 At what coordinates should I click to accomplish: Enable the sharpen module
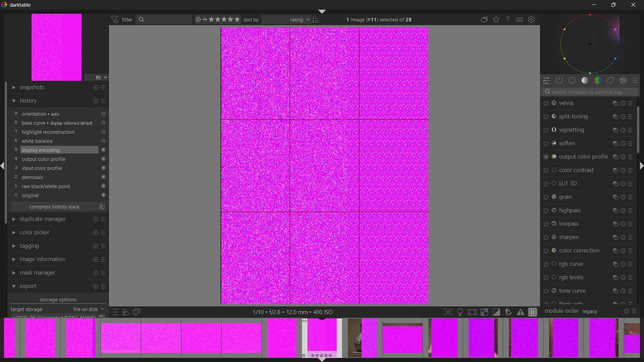(546, 237)
